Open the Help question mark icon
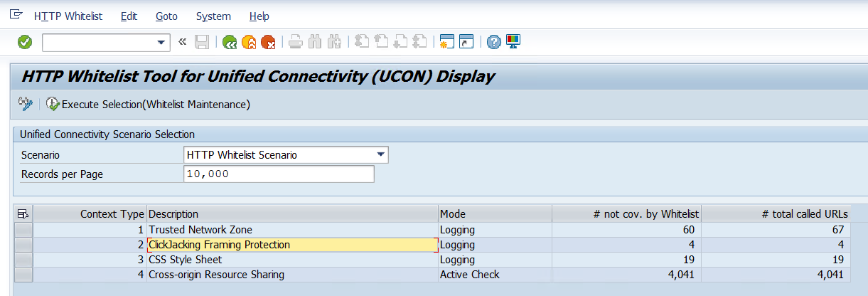 point(494,43)
